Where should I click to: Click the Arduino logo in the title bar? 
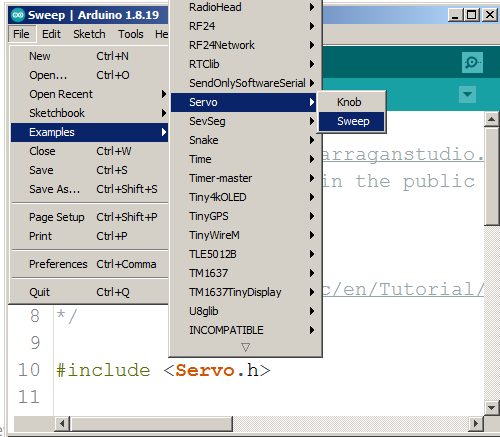(18, 15)
